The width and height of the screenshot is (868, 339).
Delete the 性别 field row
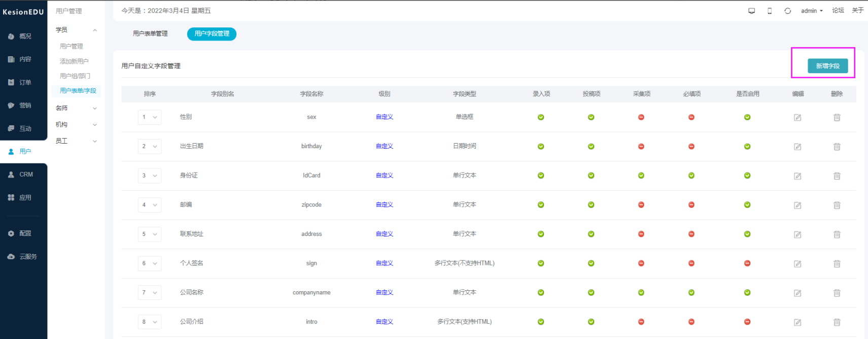837,117
